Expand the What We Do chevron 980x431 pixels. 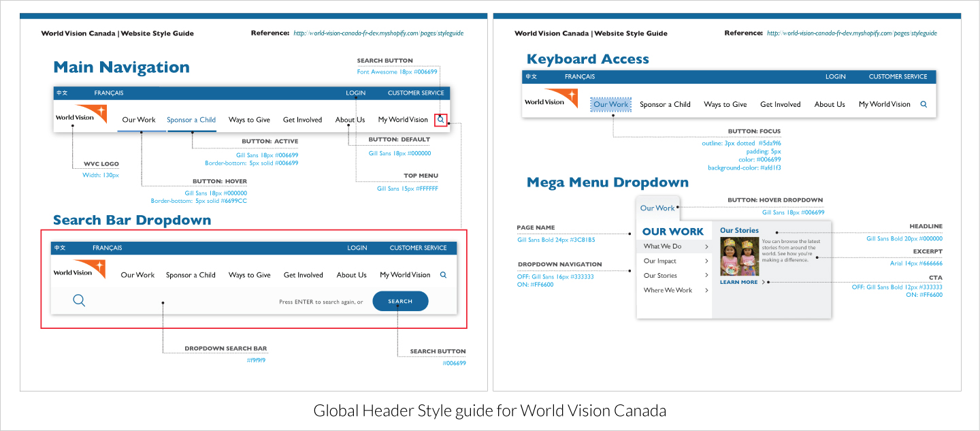pyautogui.click(x=706, y=246)
